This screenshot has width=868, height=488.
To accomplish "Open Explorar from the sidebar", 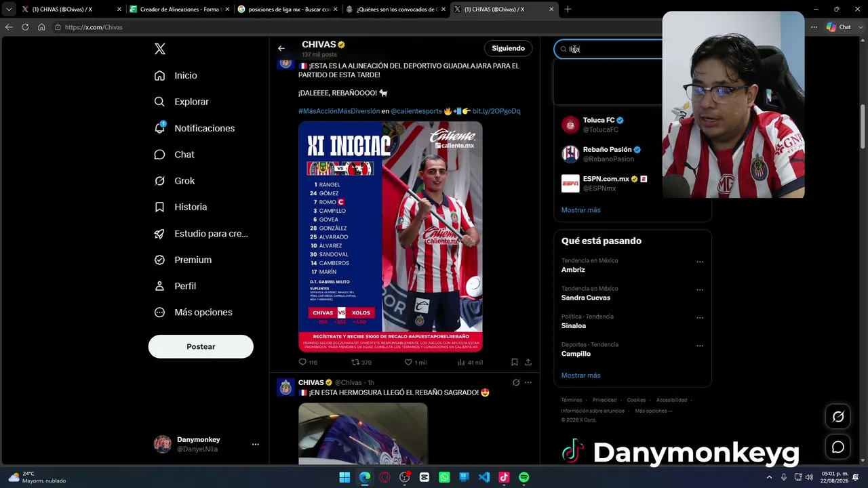I will (x=181, y=102).
